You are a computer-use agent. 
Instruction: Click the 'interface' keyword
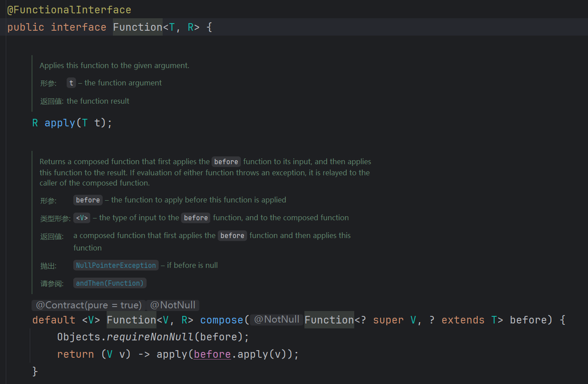click(x=78, y=27)
